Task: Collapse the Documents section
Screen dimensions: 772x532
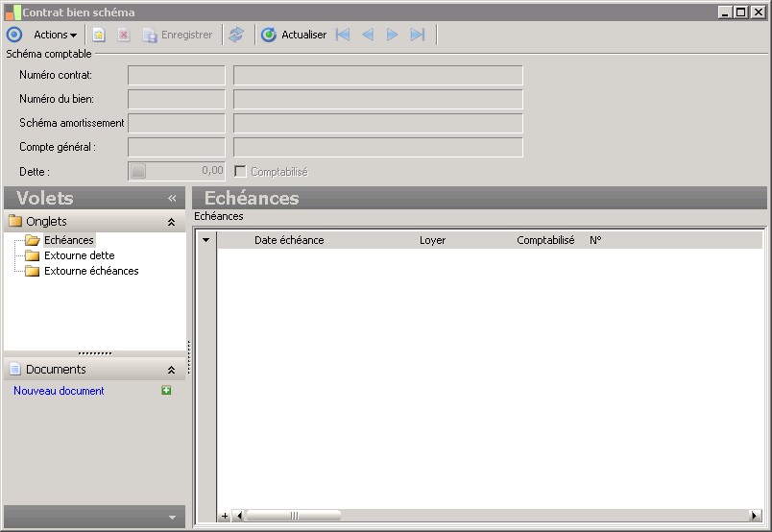Action: coord(171,370)
